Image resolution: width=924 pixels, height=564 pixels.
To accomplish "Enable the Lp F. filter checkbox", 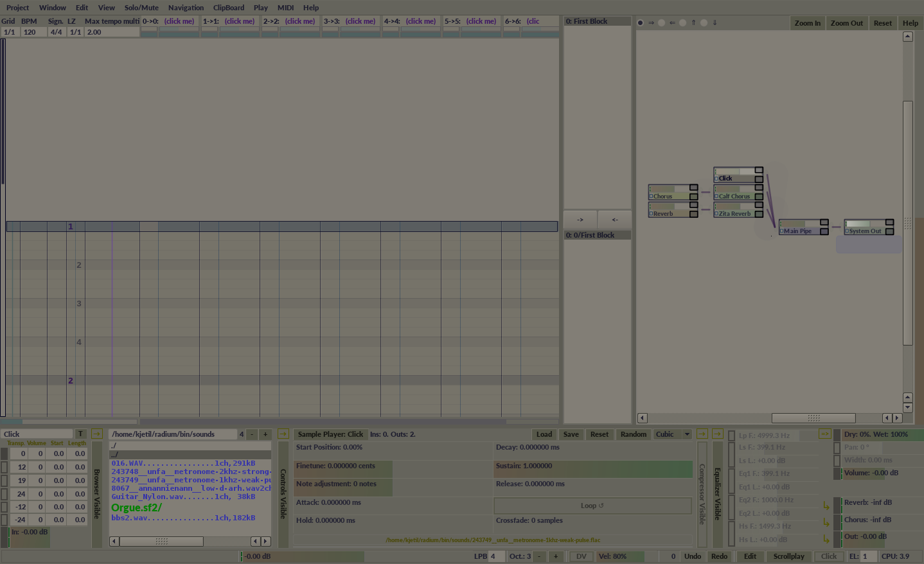I will tap(731, 436).
